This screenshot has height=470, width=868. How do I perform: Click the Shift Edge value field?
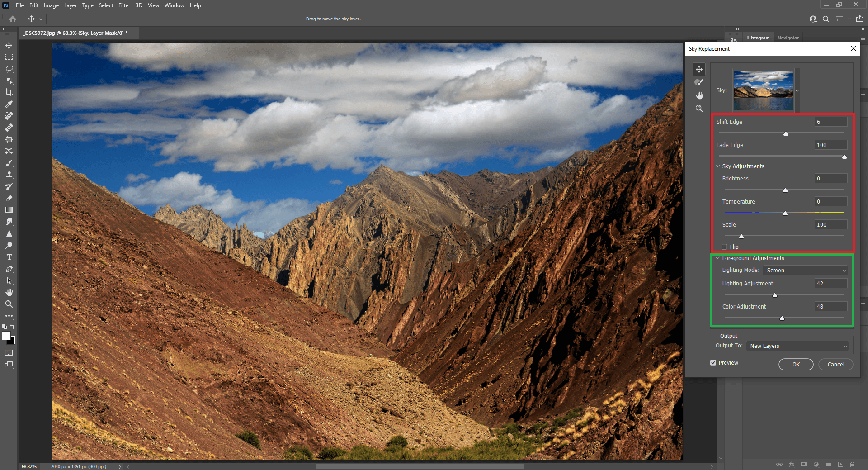pos(830,122)
